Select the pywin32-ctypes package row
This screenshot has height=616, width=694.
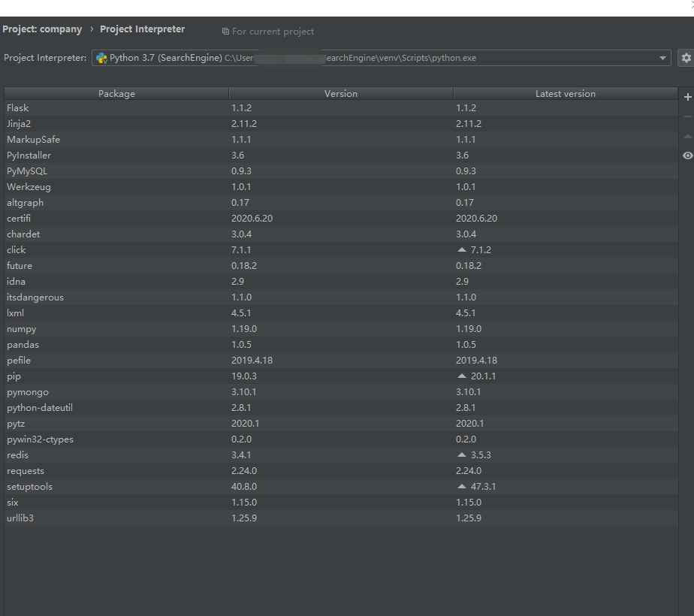341,439
